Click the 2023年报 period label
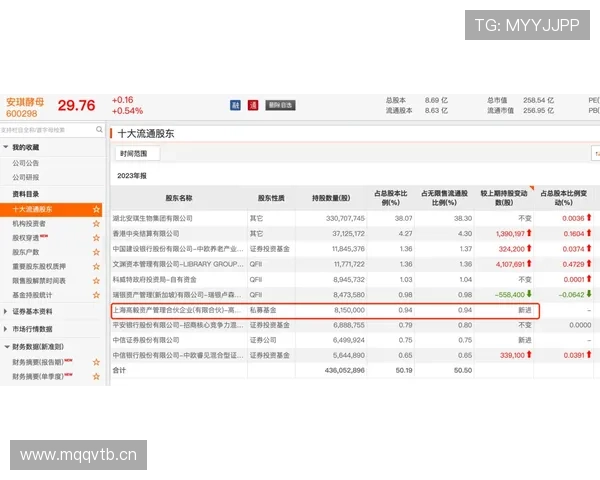 (132, 176)
